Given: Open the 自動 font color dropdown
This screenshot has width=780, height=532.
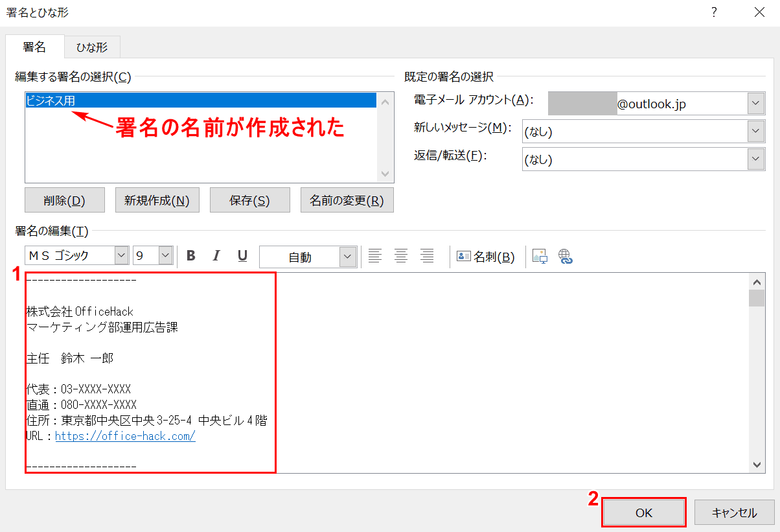Looking at the screenshot, I should click(348, 257).
